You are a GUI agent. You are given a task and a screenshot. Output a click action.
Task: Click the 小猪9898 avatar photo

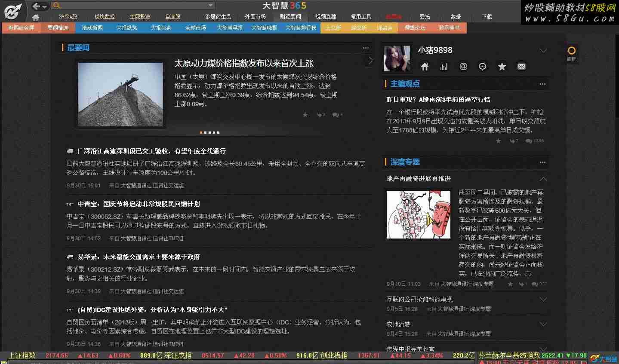397,58
